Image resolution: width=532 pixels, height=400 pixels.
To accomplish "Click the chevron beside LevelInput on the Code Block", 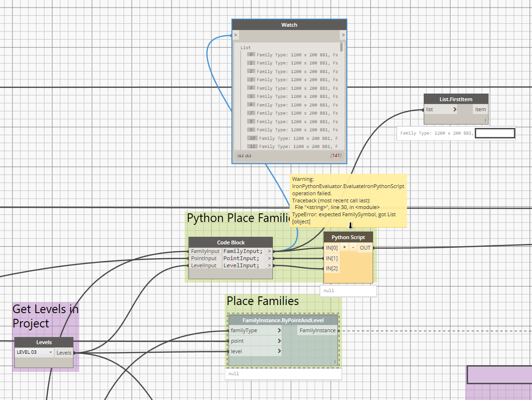I will (269, 265).
